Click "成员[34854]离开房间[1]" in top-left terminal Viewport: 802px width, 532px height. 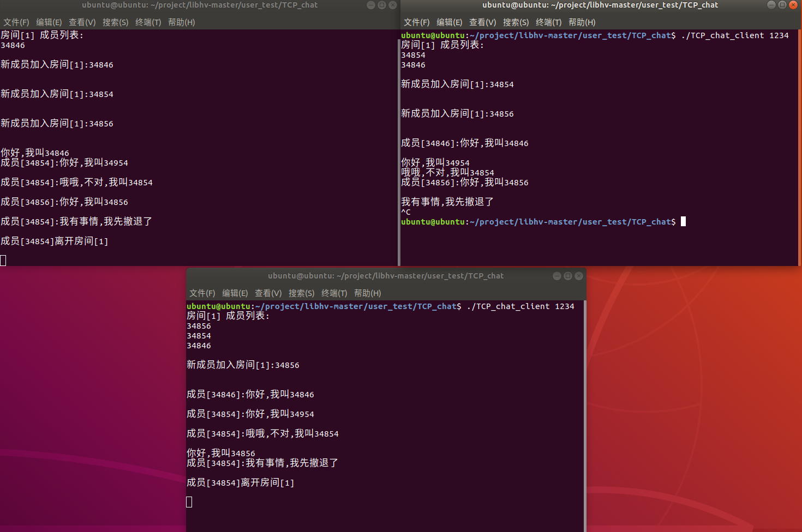(55, 241)
